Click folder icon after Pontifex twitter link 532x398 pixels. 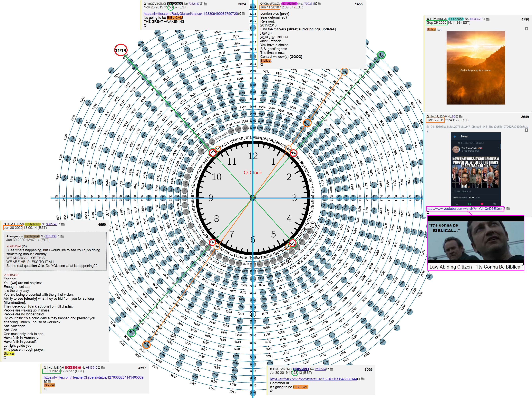pos(363,379)
